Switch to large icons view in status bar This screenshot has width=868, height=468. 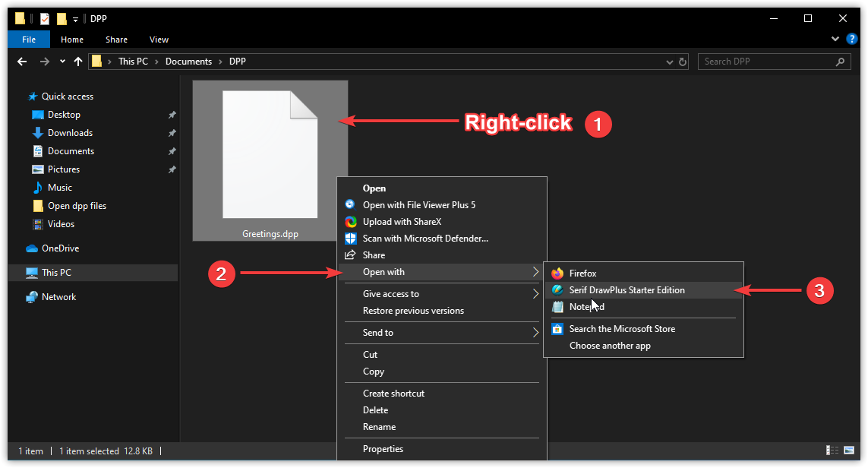[848, 451]
